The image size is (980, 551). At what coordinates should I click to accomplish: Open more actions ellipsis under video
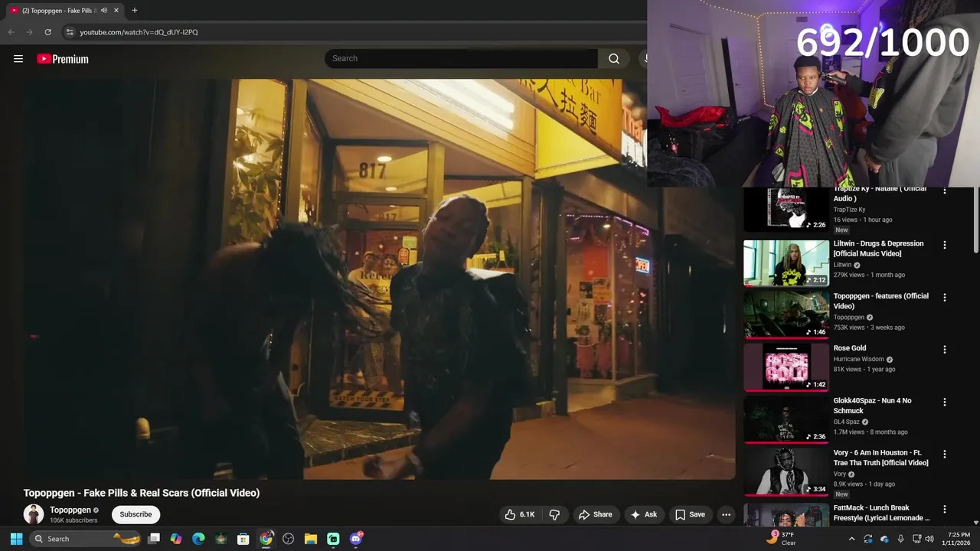[x=726, y=515]
